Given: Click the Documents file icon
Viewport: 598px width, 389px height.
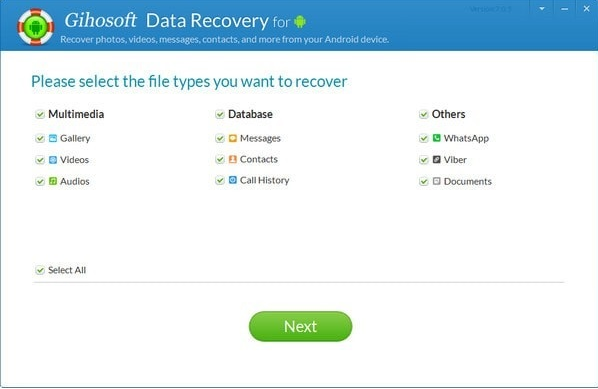Looking at the screenshot, I should (437, 181).
